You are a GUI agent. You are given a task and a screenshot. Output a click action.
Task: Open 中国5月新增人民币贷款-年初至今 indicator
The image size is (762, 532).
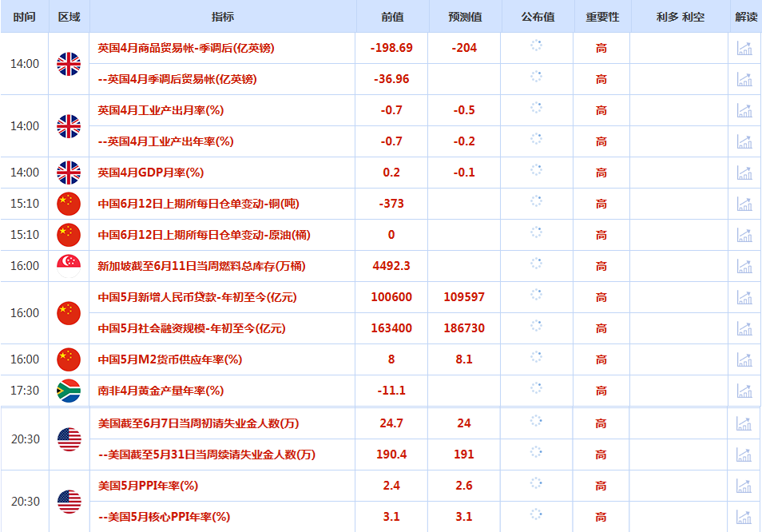pyautogui.click(x=196, y=297)
